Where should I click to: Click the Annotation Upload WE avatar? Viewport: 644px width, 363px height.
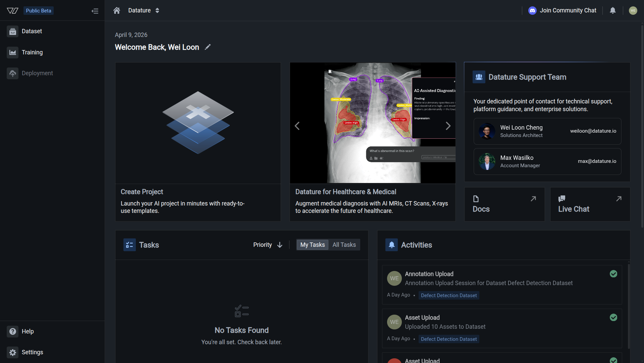pyautogui.click(x=394, y=278)
